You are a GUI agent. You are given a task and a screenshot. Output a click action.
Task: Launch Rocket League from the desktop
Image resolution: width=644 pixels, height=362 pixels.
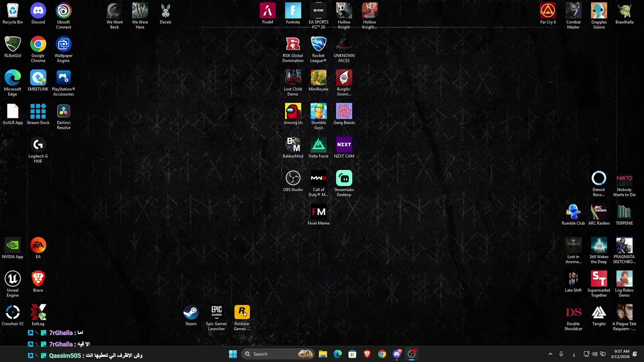[x=318, y=50]
